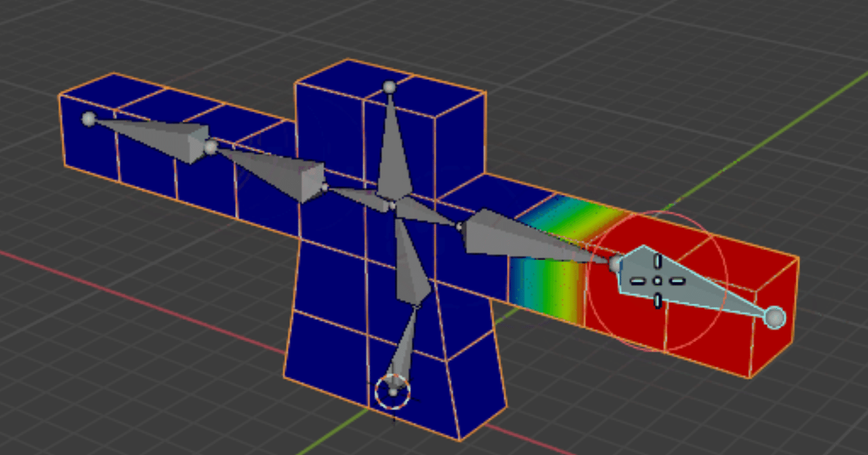Click the sphere joint at the far left arm end
Image resolution: width=868 pixels, height=455 pixels.
click(x=88, y=119)
